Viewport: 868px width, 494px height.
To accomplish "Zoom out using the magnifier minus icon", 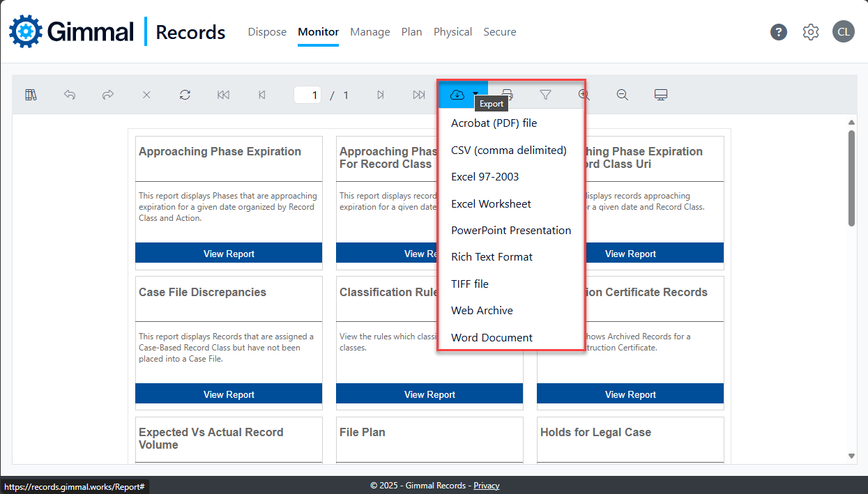I will [623, 95].
